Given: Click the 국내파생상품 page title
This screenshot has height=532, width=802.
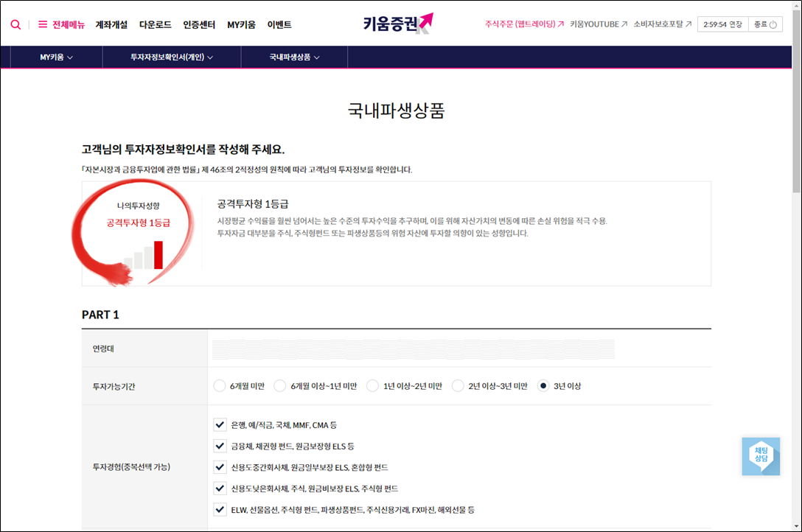Looking at the screenshot, I should click(x=397, y=111).
